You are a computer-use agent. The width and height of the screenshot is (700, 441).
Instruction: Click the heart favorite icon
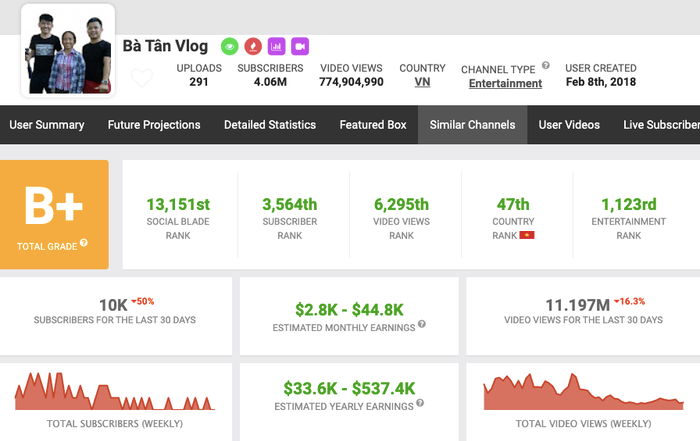coord(142,78)
